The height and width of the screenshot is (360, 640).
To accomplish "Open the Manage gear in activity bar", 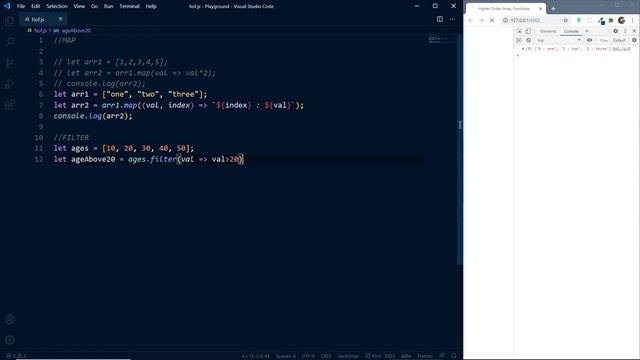I will 9,340.
